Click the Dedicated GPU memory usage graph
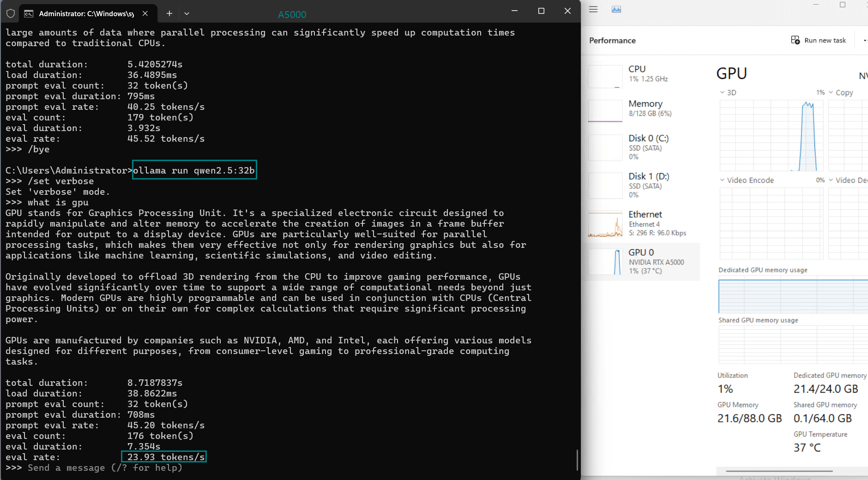 click(793, 295)
